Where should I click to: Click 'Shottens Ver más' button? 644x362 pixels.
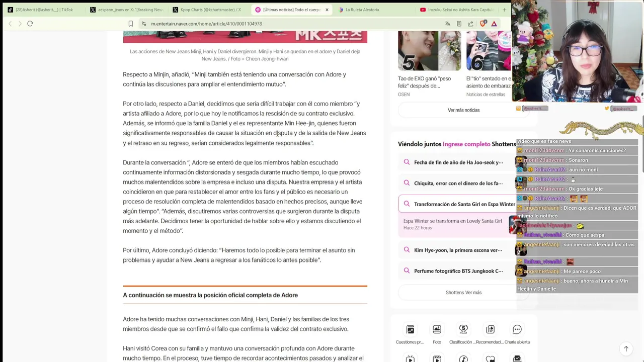pyautogui.click(x=463, y=292)
